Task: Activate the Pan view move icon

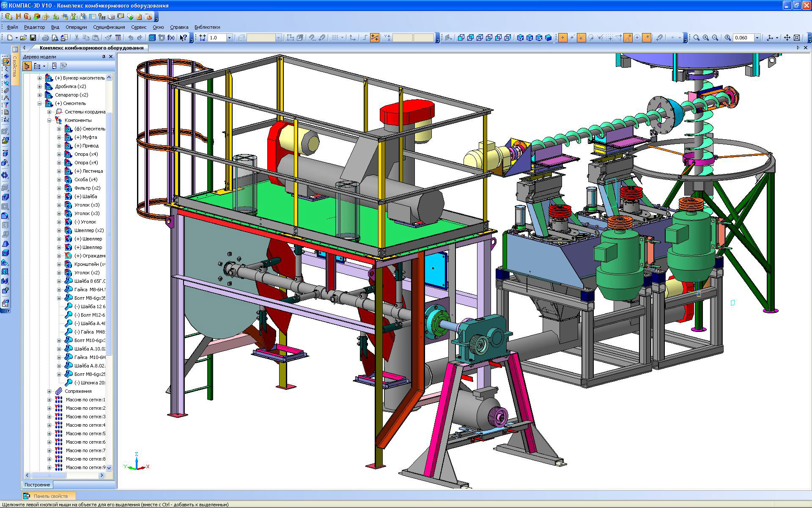Action: 787,38
